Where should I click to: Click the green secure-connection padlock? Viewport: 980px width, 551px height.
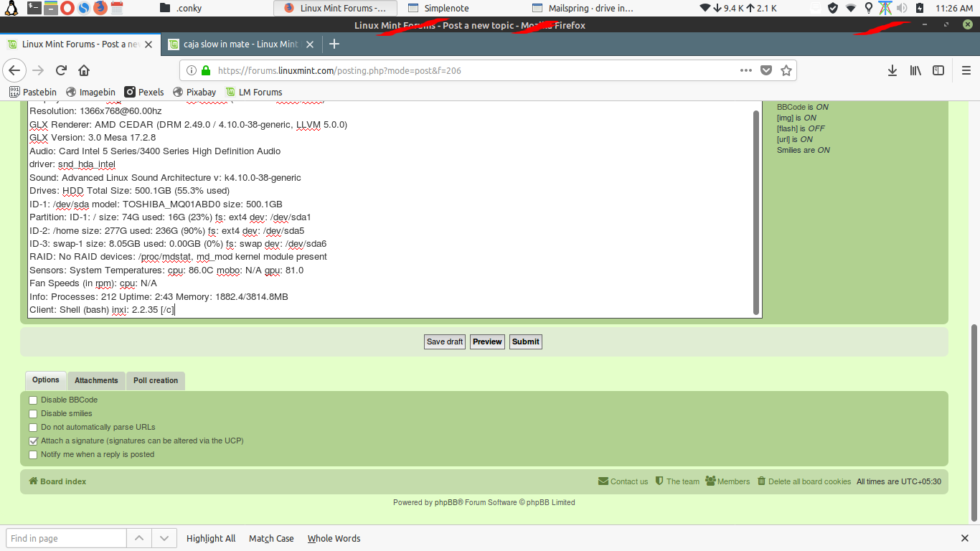[206, 70]
